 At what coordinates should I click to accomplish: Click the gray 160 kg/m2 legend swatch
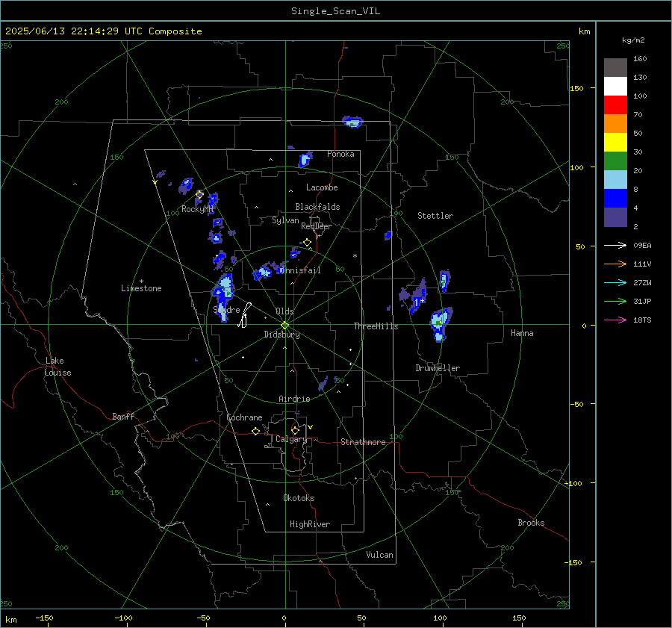(x=615, y=68)
